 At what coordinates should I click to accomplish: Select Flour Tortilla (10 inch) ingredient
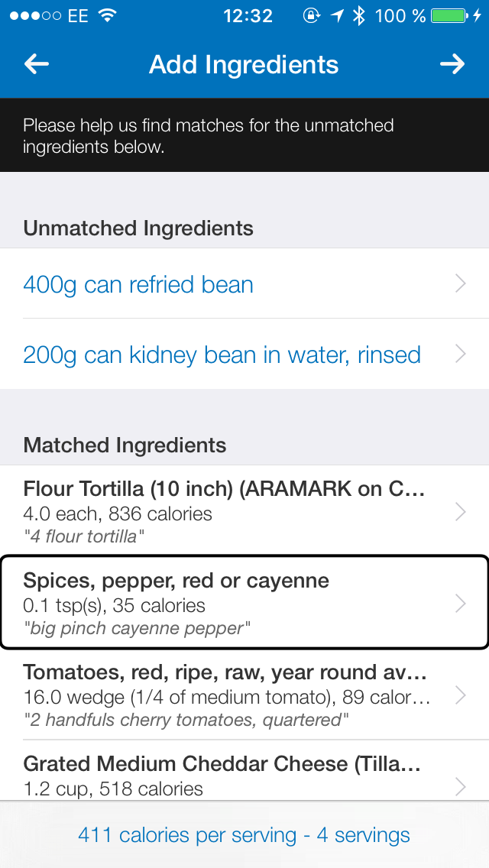pos(244,511)
